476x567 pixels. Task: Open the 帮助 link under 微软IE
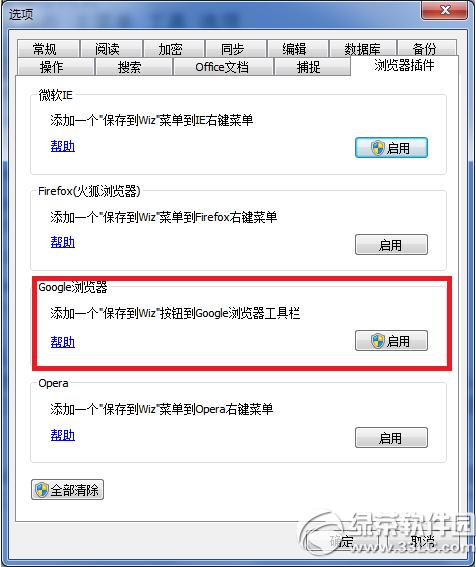click(63, 146)
